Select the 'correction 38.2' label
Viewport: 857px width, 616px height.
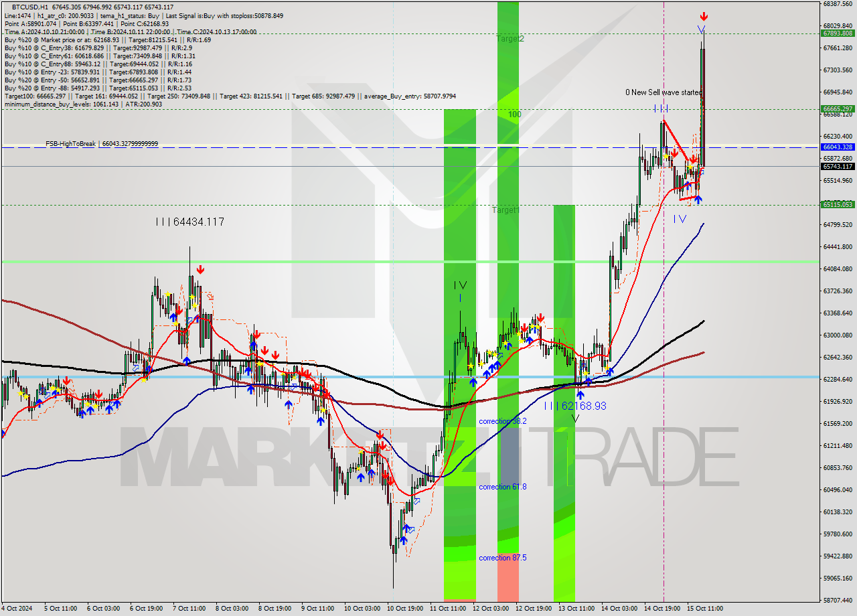tap(503, 421)
